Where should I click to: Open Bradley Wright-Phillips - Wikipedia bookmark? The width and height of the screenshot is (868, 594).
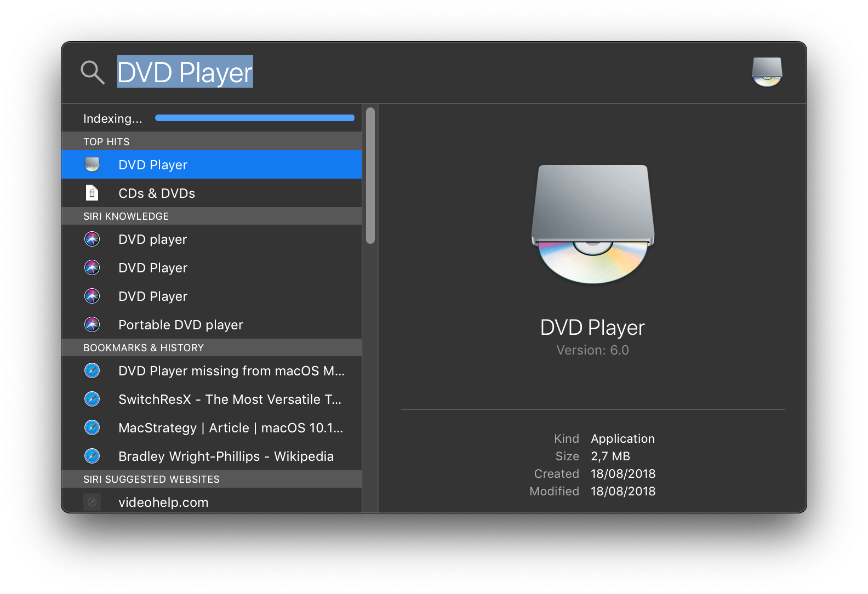coord(212,456)
